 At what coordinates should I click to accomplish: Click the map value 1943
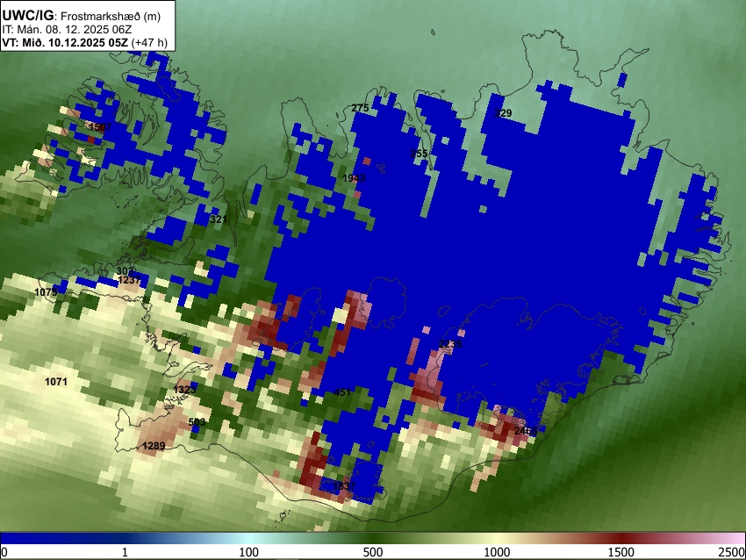pyautogui.click(x=354, y=178)
